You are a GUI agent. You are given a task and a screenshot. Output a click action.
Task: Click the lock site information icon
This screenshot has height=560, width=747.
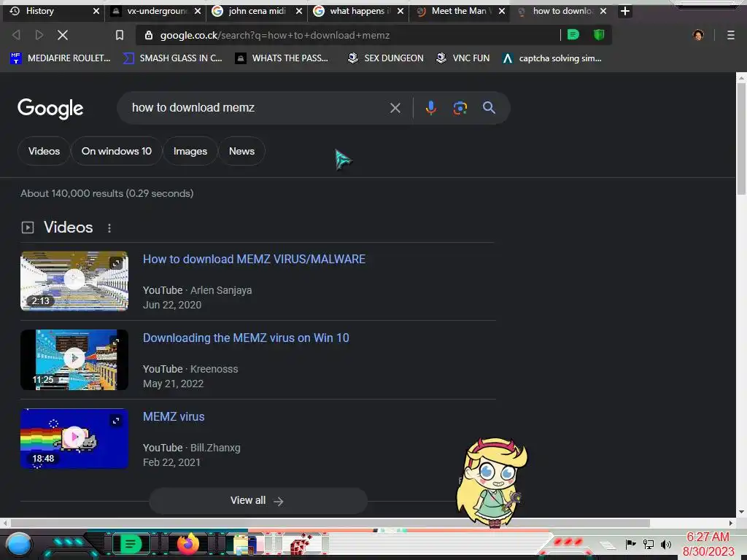pos(149,35)
